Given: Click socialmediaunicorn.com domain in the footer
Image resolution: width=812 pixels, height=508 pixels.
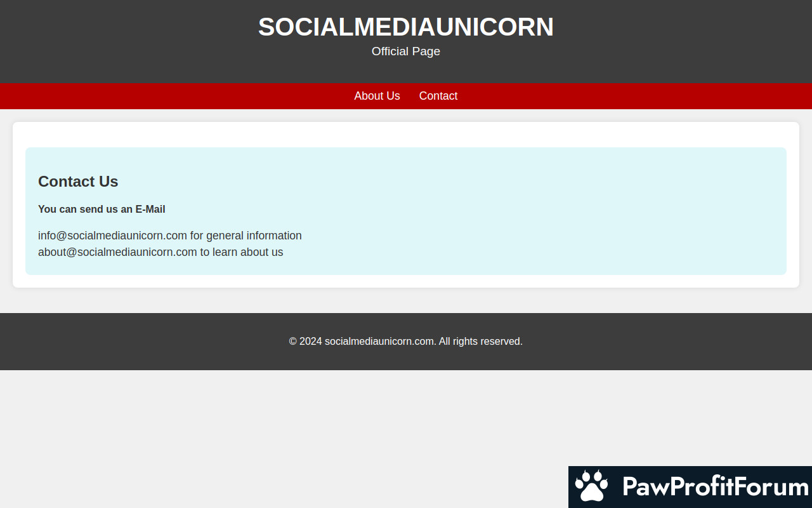Looking at the screenshot, I should [379, 342].
